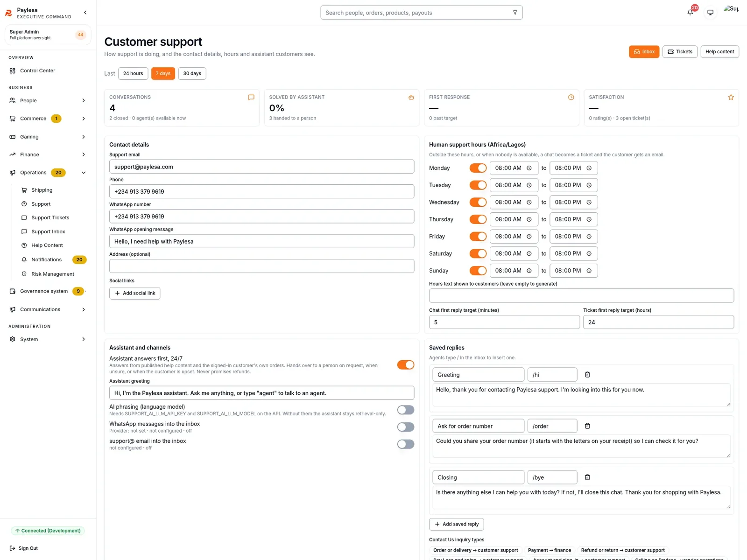Click the Tickets button in header
The width and height of the screenshot is (747, 560).
click(680, 52)
